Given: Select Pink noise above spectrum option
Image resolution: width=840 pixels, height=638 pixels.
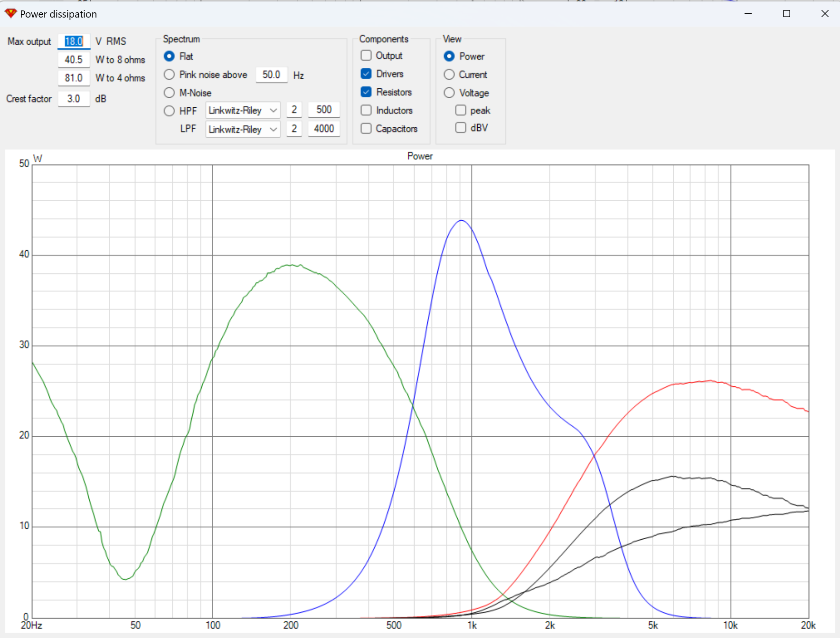Looking at the screenshot, I should pyautogui.click(x=169, y=75).
